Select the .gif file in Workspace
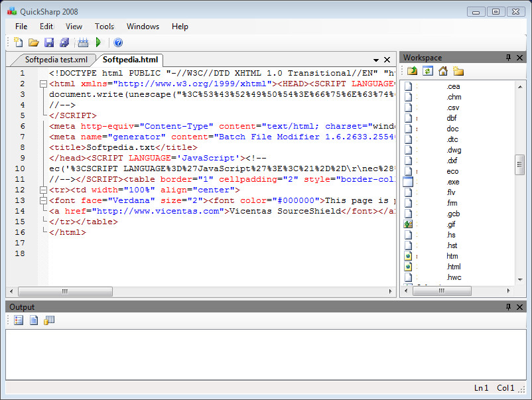 coord(451,224)
